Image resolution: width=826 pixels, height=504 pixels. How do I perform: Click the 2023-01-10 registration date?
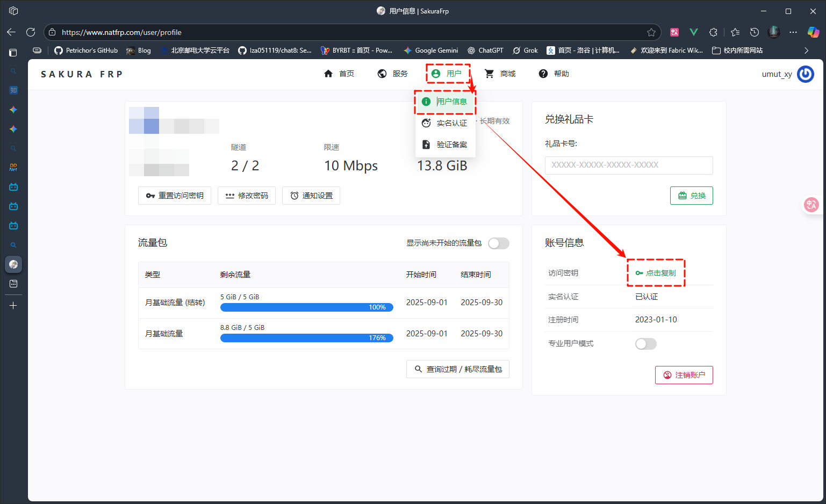click(x=656, y=320)
